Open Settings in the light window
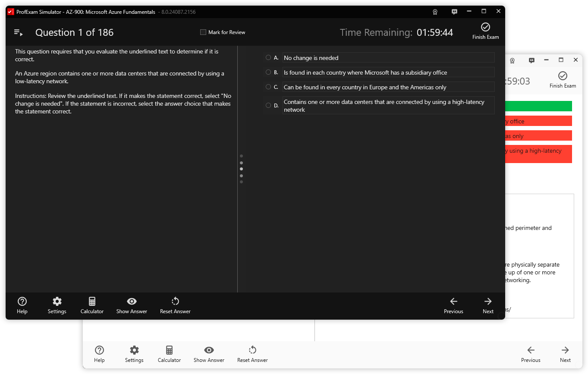The height and width of the screenshot is (374, 588). pyautogui.click(x=134, y=354)
